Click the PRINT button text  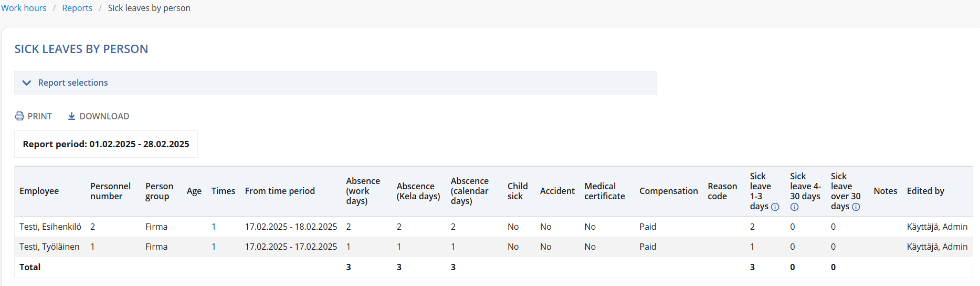click(40, 116)
